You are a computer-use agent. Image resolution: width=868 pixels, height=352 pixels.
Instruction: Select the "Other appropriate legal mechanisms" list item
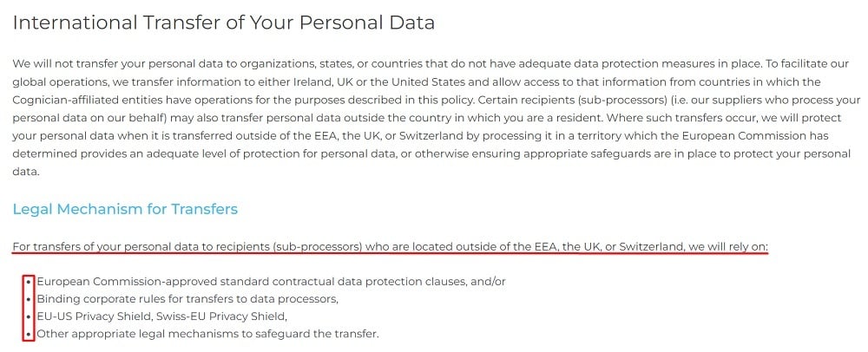pos(207,334)
